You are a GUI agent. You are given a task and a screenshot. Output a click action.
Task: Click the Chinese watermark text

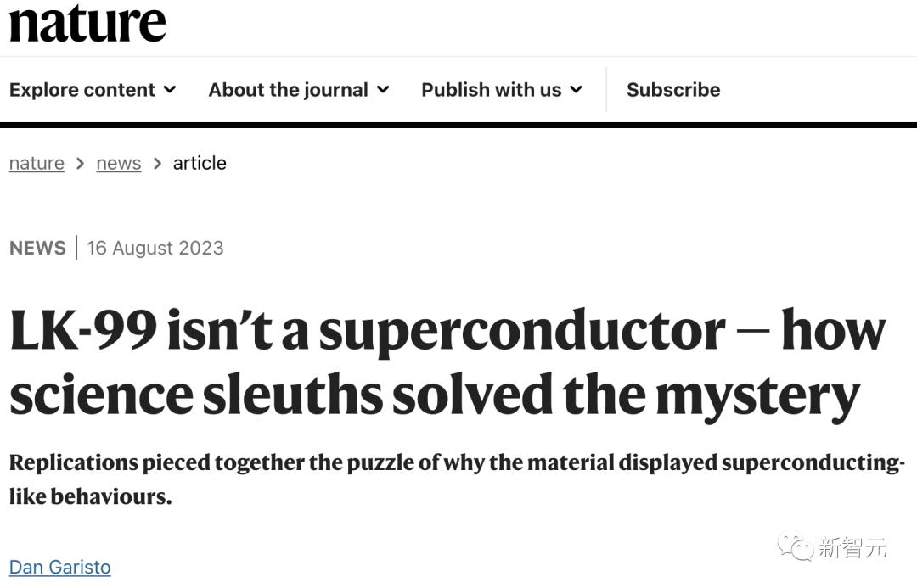coord(852,547)
